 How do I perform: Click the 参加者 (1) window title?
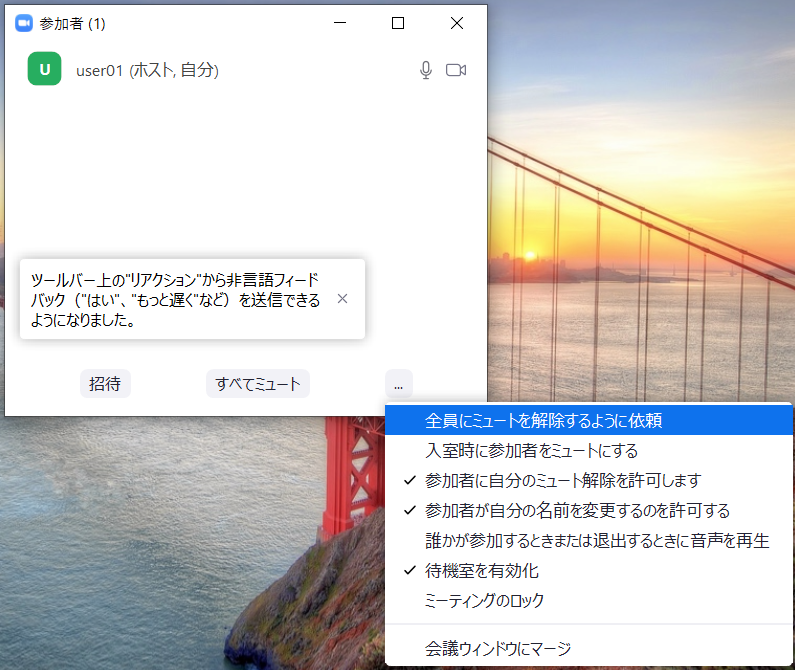tap(73, 23)
